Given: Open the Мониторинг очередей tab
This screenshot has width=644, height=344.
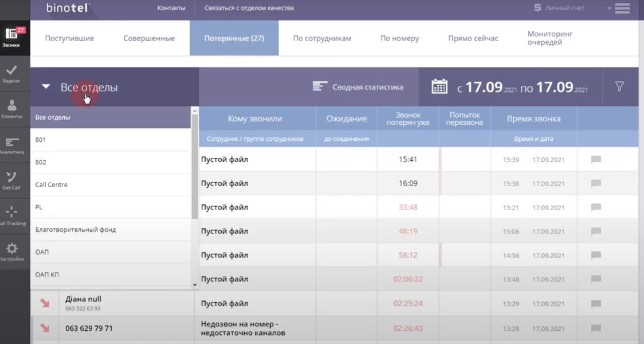Looking at the screenshot, I should [x=550, y=38].
